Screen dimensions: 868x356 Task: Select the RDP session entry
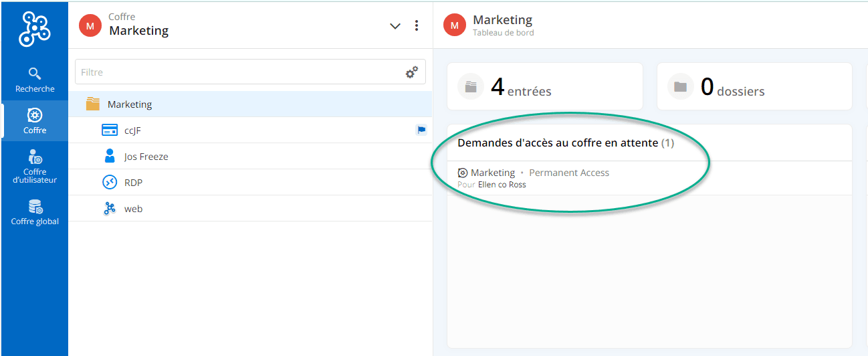point(133,183)
